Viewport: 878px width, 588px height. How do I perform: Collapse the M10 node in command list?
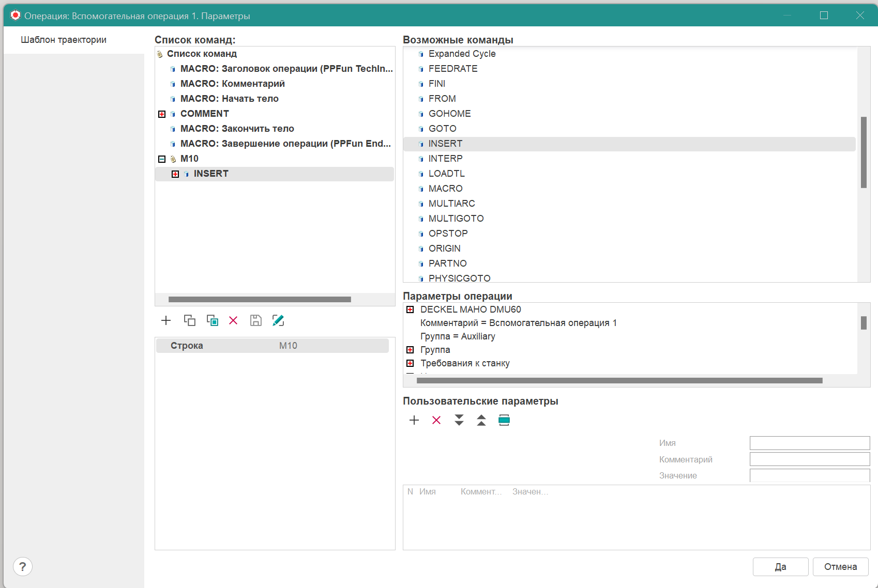pos(162,159)
